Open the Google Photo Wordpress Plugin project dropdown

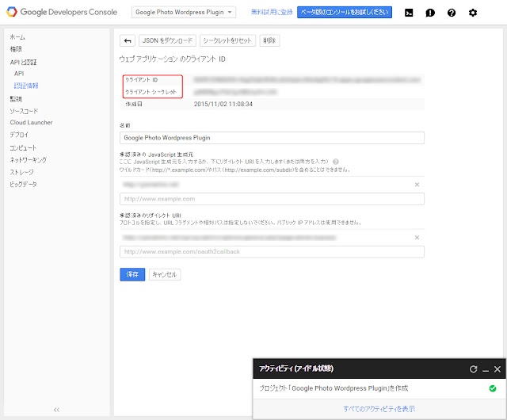click(183, 13)
